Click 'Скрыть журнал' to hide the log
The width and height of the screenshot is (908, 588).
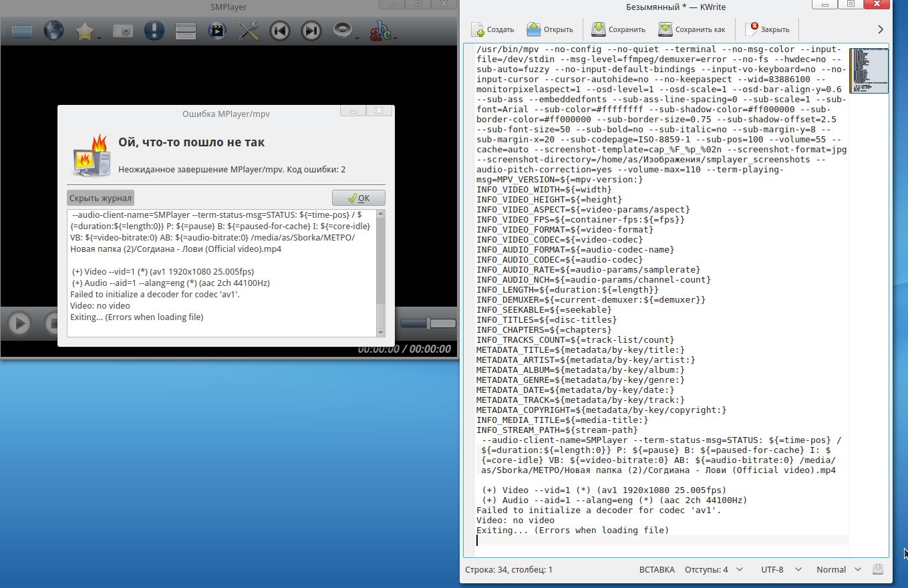(100, 198)
